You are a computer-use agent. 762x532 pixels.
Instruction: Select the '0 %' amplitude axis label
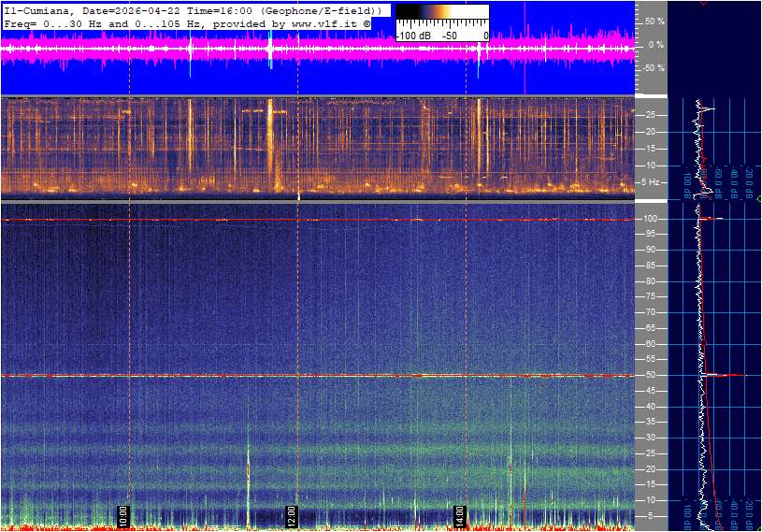tap(656, 45)
